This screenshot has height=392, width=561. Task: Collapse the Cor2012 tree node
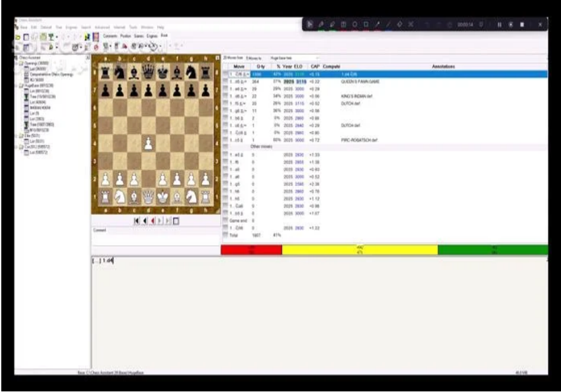pos(17,147)
